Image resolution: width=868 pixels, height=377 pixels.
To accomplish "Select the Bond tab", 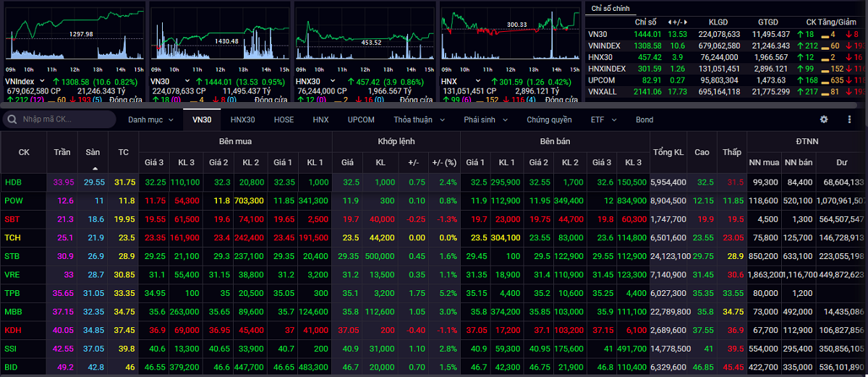I will coord(644,119).
